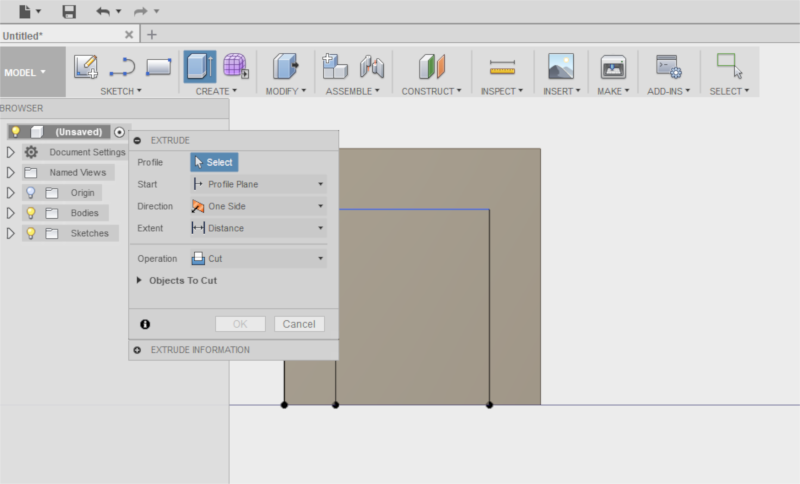Open the Undo history dropdown arrow
Image resolution: width=800 pixels, height=484 pixels.
[119, 11]
